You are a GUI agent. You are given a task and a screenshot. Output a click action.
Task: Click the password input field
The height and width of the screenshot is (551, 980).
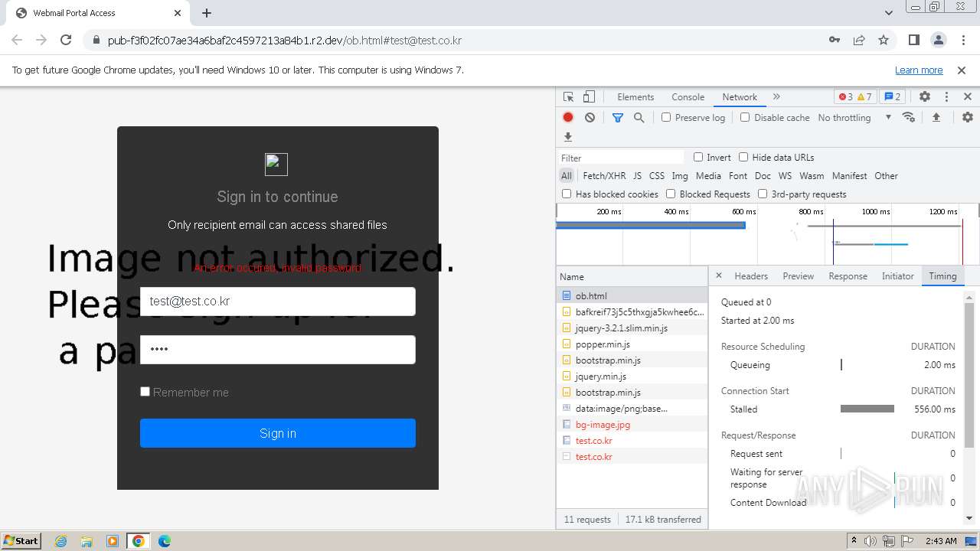pos(278,350)
